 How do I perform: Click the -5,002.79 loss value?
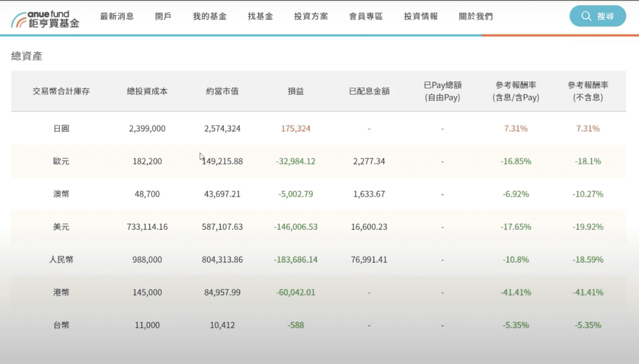point(296,194)
